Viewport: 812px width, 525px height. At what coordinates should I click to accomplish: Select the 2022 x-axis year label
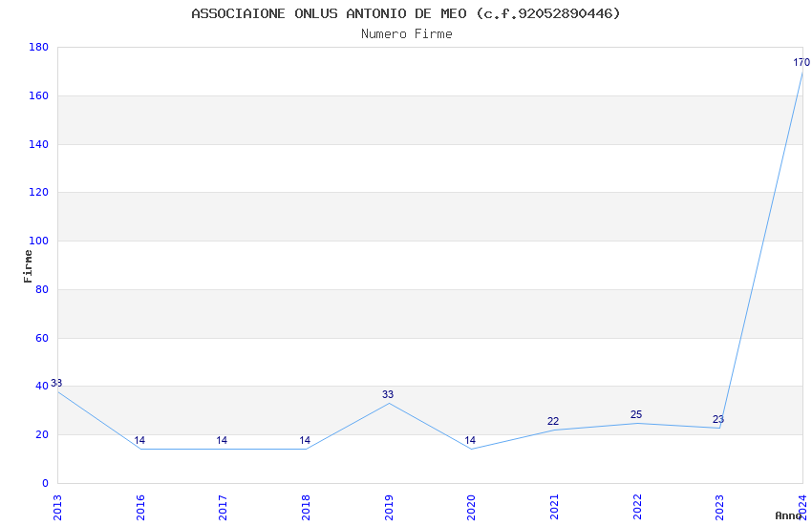637,508
